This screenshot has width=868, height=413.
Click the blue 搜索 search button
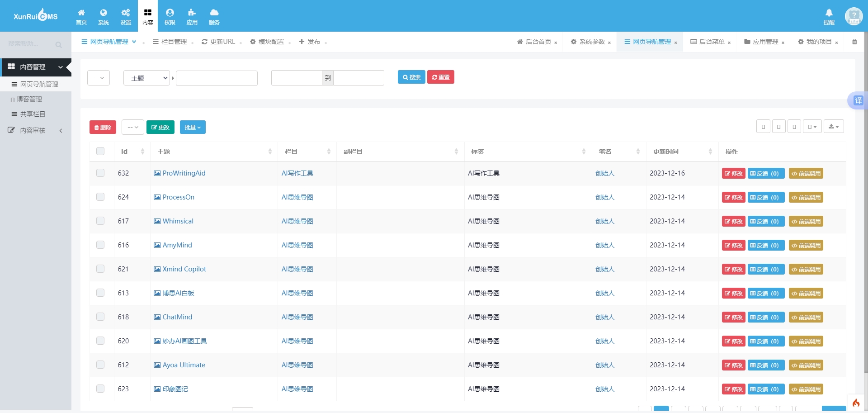click(411, 77)
